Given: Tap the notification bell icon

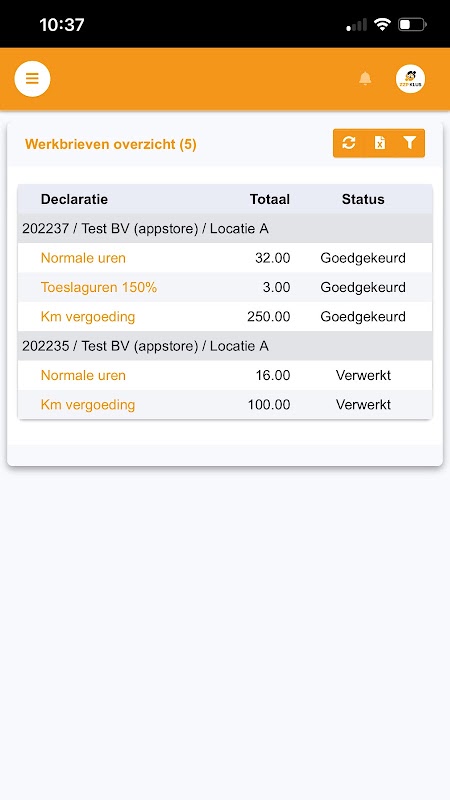Looking at the screenshot, I should [365, 79].
